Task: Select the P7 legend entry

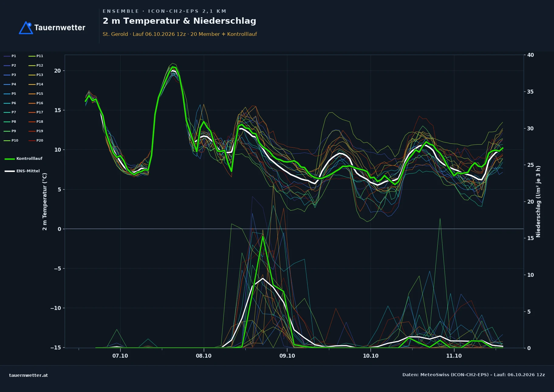Action: [x=10, y=112]
